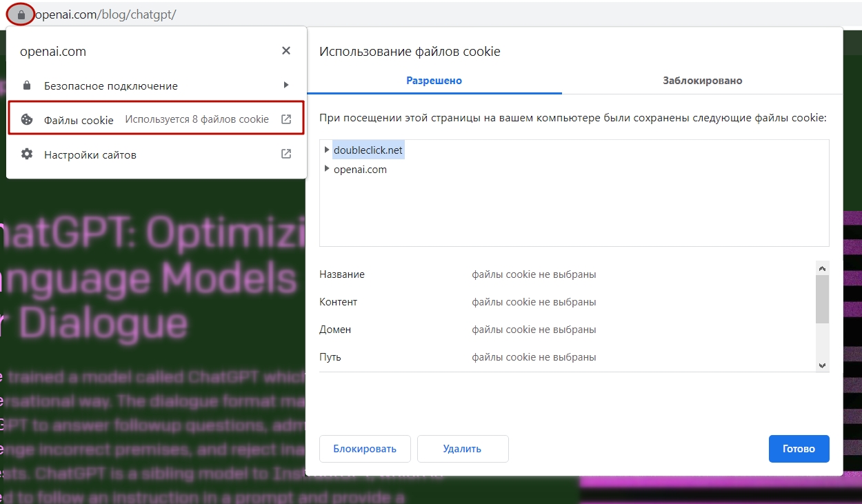The width and height of the screenshot is (862, 504).
Task: Click the Контент label in details
Action: click(338, 302)
